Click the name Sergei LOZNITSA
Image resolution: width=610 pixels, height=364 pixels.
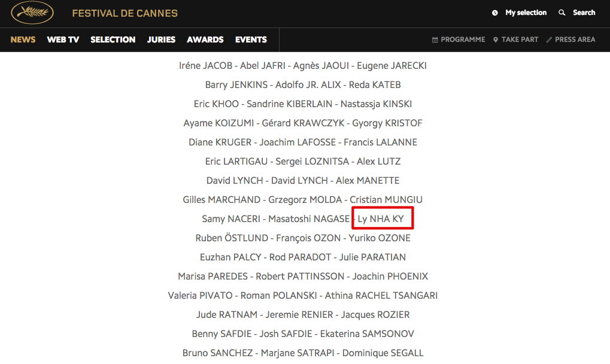312,162
